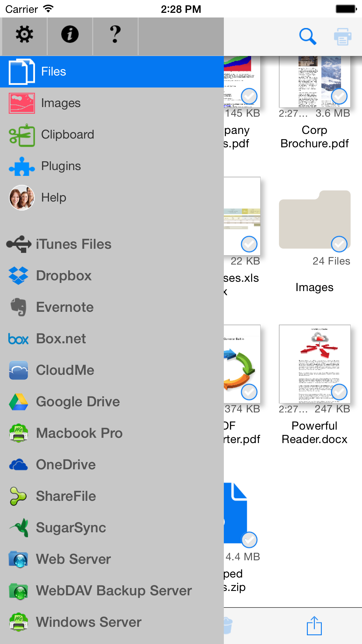Click the Windows Server label
This screenshot has width=362, height=644.
tap(89, 622)
